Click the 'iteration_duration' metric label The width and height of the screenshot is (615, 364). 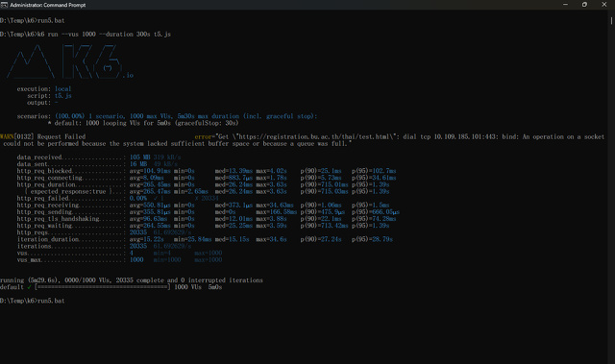(48, 239)
